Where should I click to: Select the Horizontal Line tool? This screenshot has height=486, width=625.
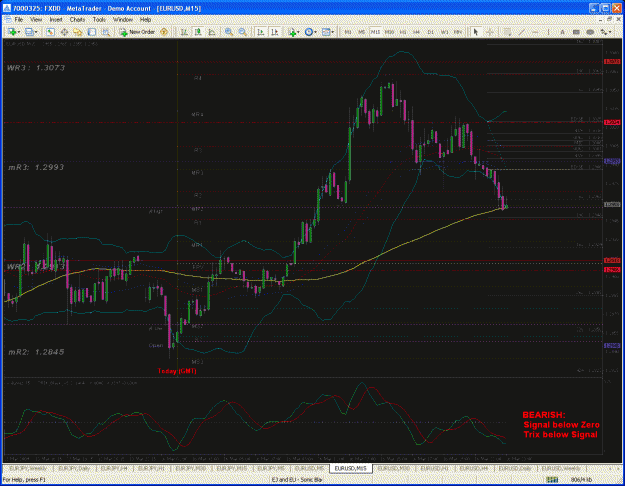coord(535,32)
